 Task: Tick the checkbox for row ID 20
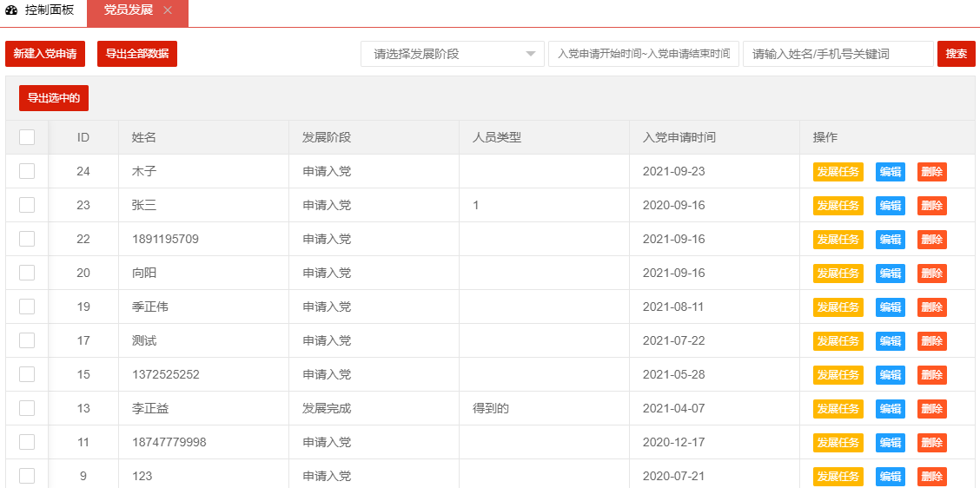coord(27,273)
